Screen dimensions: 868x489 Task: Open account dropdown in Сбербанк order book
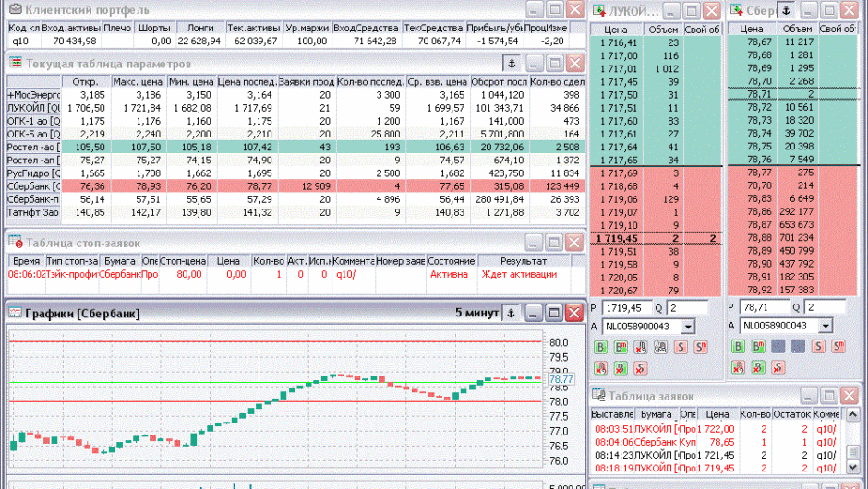click(825, 326)
